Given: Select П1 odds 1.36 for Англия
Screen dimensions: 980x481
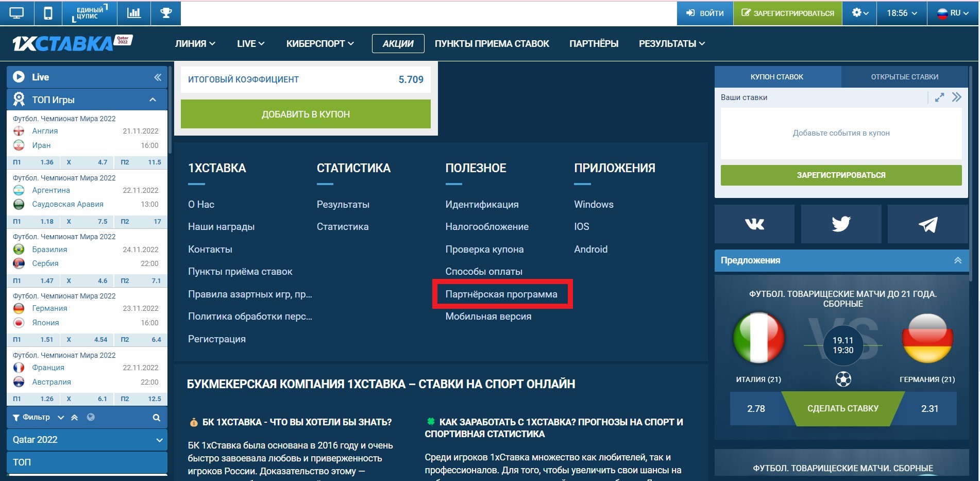Looking at the screenshot, I should coord(33,162).
